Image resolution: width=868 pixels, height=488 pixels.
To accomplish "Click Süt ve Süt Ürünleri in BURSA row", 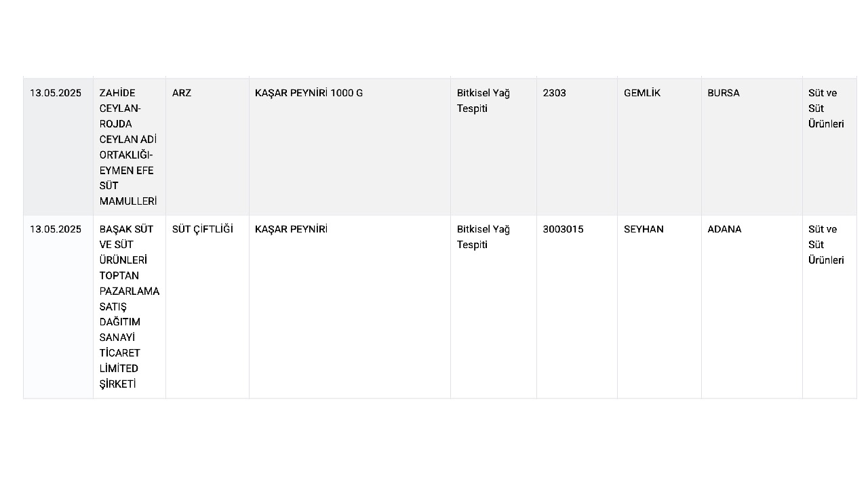I will (x=826, y=108).
